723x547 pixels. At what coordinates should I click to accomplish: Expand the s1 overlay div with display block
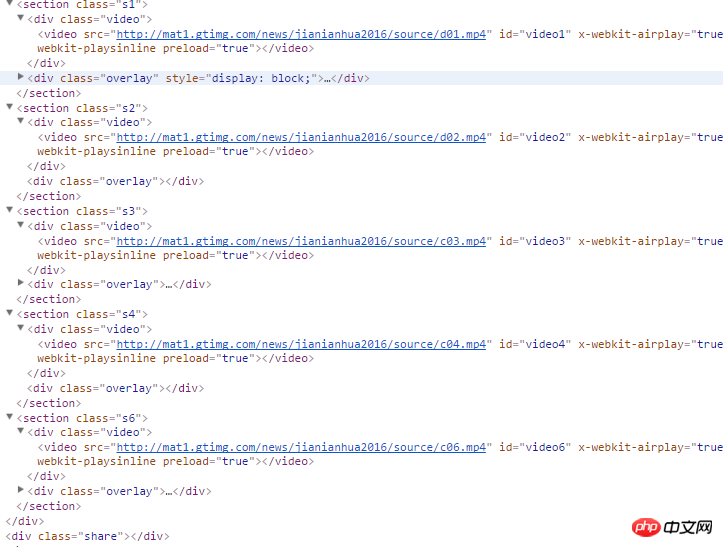20,77
